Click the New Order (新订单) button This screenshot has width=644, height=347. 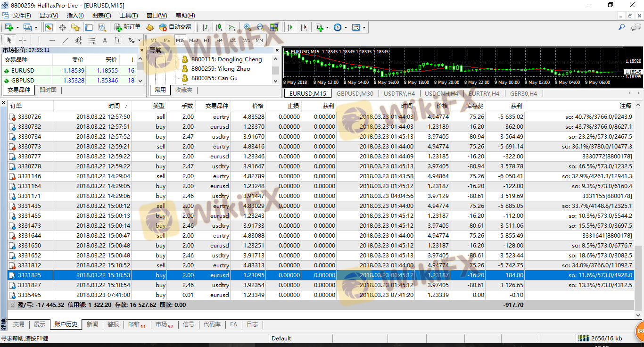[127, 27]
